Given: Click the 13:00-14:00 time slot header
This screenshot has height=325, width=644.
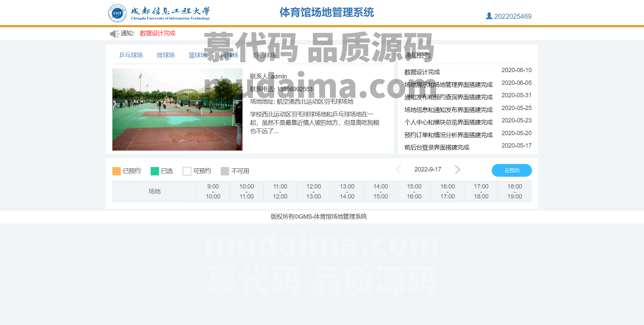Looking at the screenshot, I should pos(347,192).
